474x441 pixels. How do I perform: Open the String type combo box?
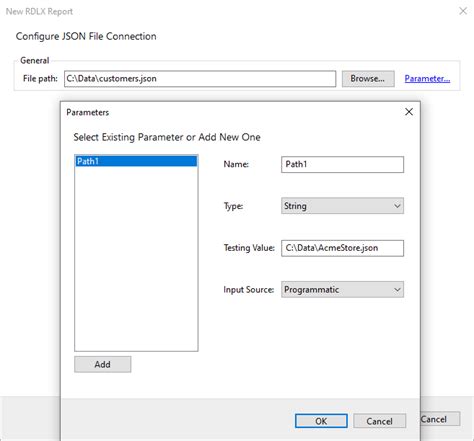[x=342, y=206]
